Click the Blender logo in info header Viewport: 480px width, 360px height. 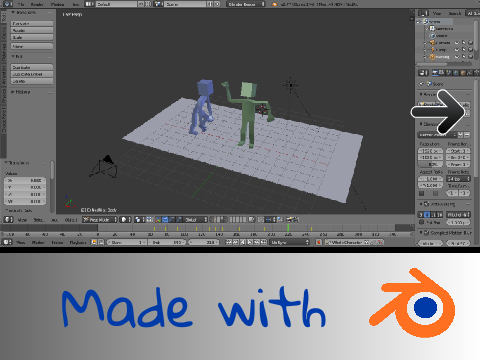point(275,4)
